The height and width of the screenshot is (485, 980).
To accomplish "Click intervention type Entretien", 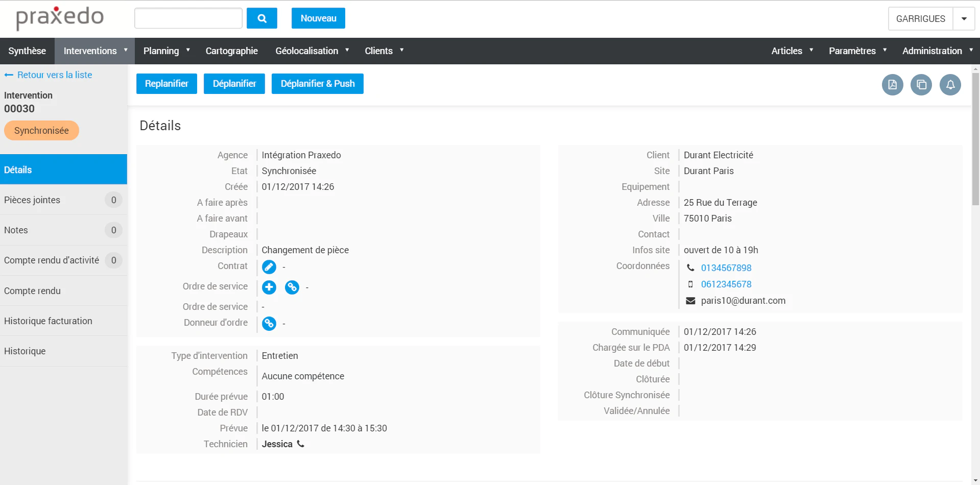I will pos(279,356).
